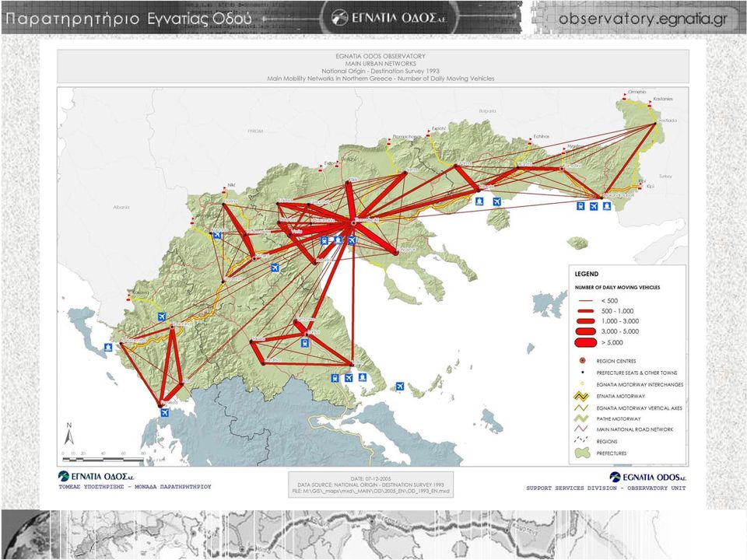Screen dimensions: 747x560
Task: Click 'PREFECTURE SEATS & OTHER TOWNS' legend label
Action: pos(637,373)
